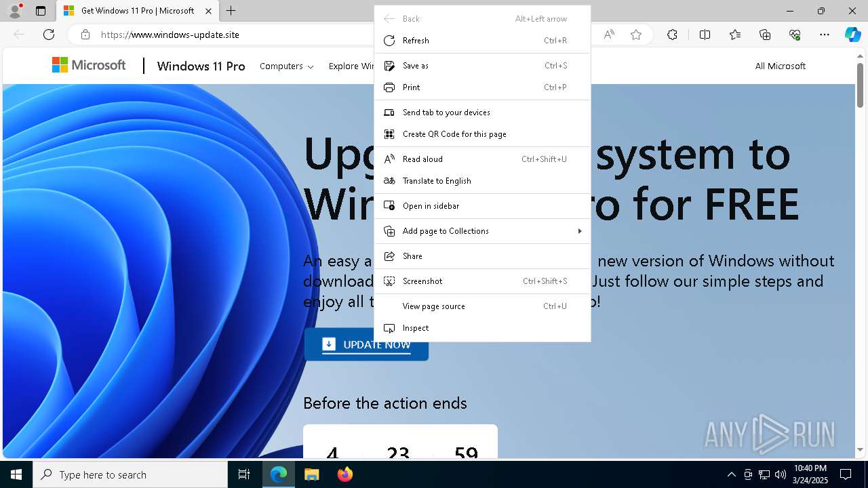This screenshot has width=868, height=488.
Task: Reload page with toolbar refresh icon
Action: pyautogui.click(x=49, y=35)
